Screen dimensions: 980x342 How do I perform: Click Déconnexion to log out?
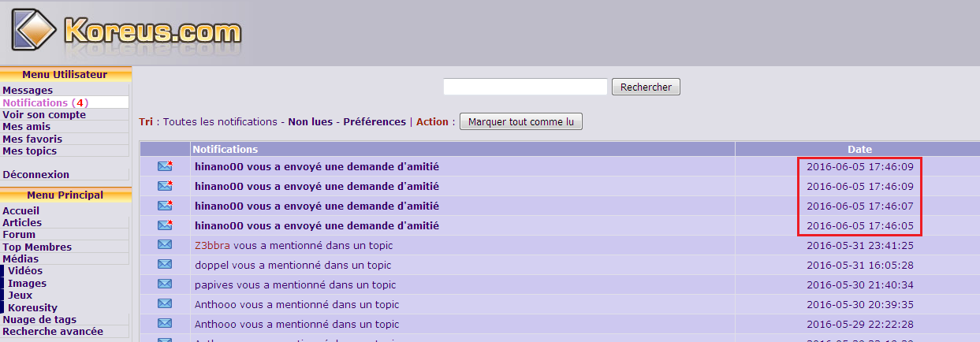pyautogui.click(x=35, y=175)
